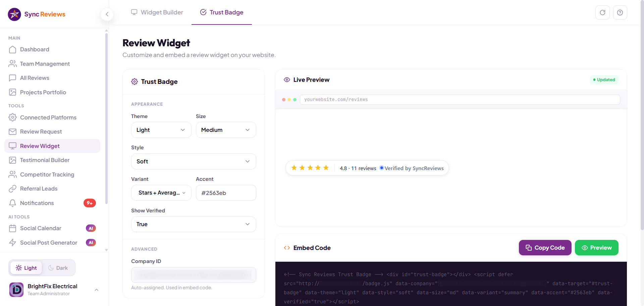Click the Copy Code button
Viewport: 644px width, 306px height.
(x=545, y=248)
